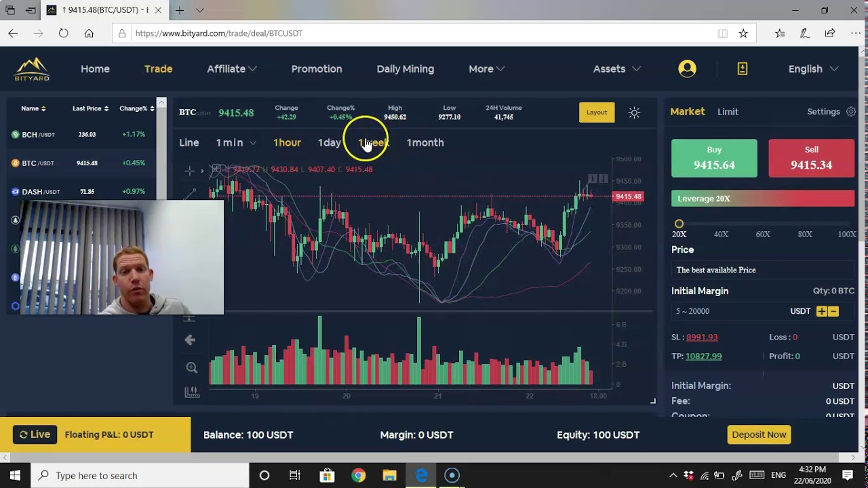Screen dimensions: 868x488
Task: Click the stop loss value 8991.93
Action: pos(702,337)
